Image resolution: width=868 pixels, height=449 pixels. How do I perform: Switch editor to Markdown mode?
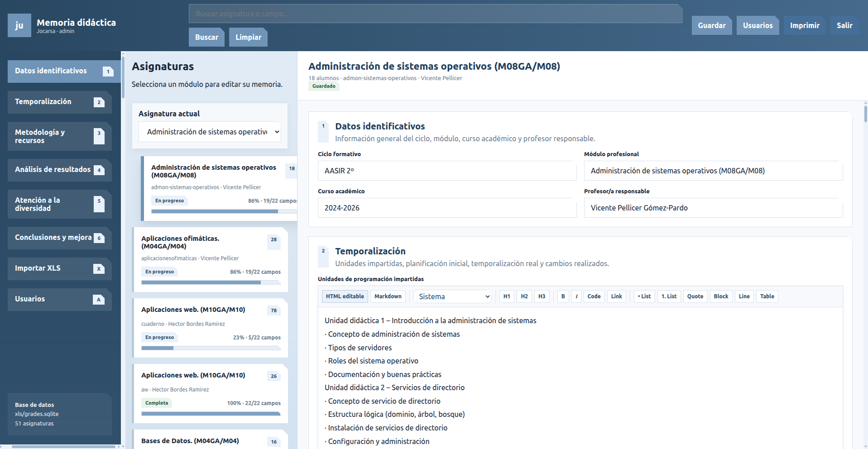(388, 296)
